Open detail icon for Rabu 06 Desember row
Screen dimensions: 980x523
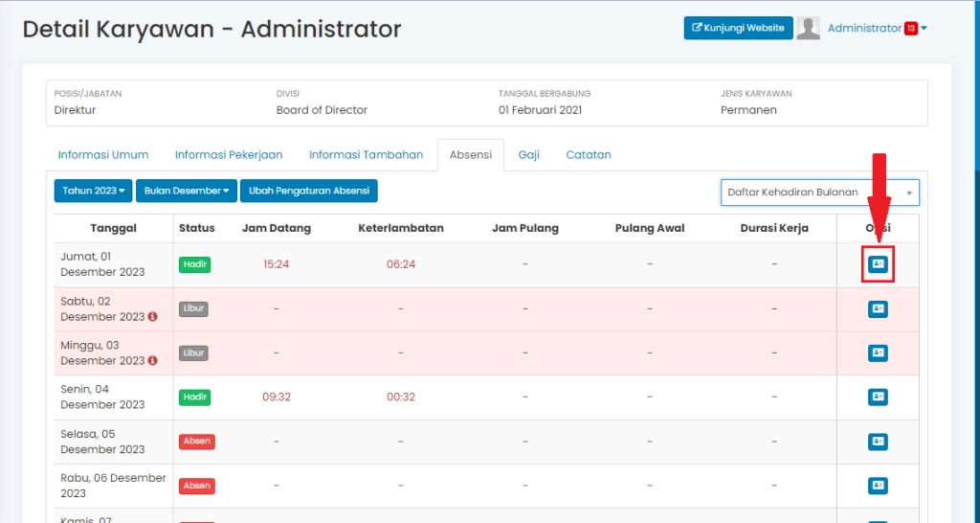click(x=878, y=486)
